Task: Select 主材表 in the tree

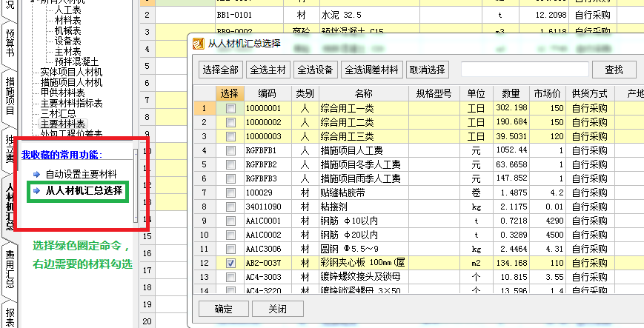Action: coord(67,52)
